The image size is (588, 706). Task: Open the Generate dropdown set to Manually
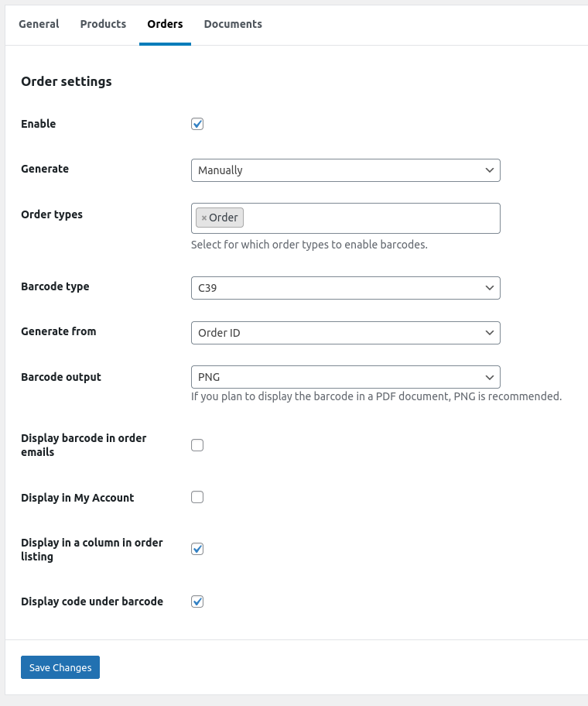point(345,170)
